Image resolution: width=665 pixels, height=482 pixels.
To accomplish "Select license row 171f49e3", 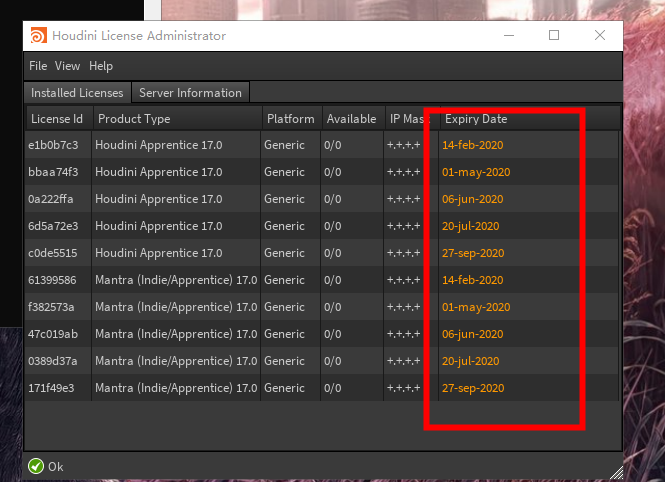I will pos(322,388).
